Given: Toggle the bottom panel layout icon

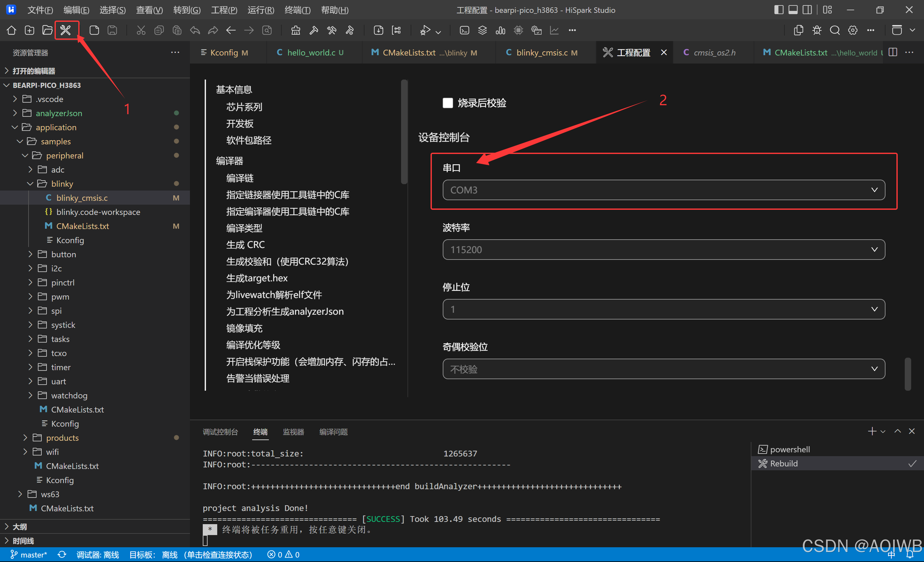Looking at the screenshot, I should click(x=793, y=10).
